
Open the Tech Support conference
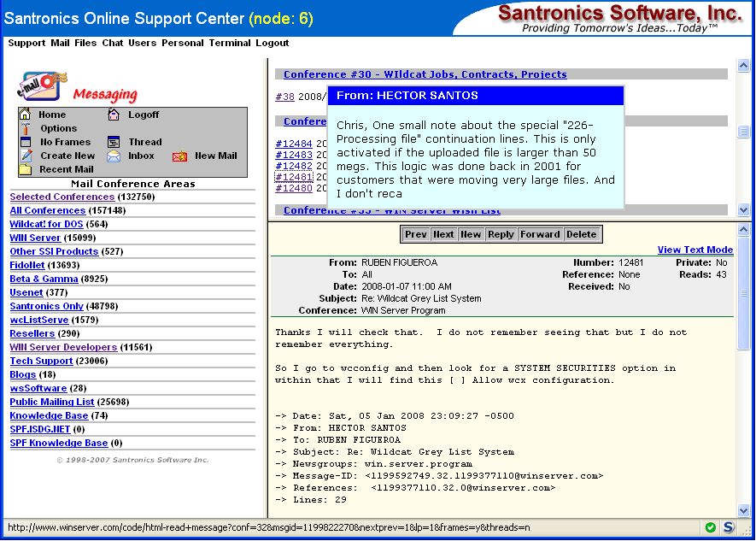coord(41,361)
